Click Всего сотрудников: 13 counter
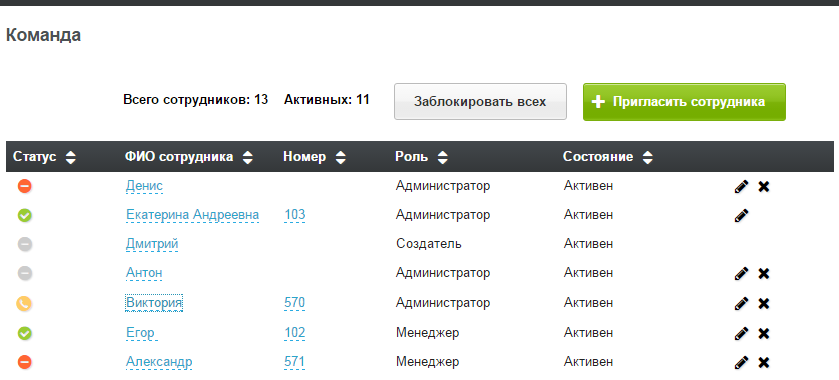Image resolution: width=839 pixels, height=380 pixels. pos(195,100)
